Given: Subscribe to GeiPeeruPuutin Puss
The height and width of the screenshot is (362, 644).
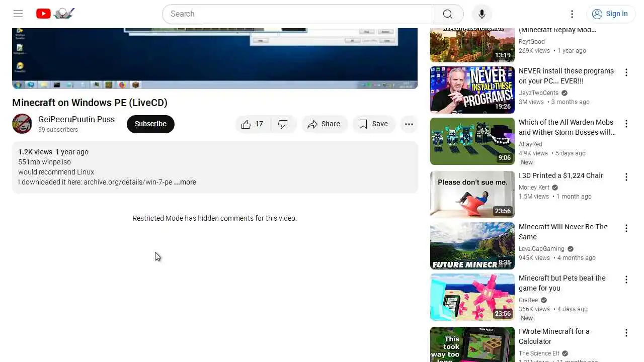Looking at the screenshot, I should click(x=150, y=124).
